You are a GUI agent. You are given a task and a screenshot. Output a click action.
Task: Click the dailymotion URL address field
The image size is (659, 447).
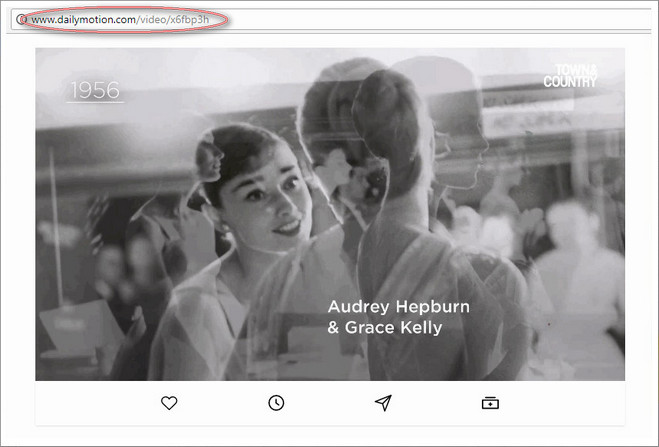[x=331, y=19]
